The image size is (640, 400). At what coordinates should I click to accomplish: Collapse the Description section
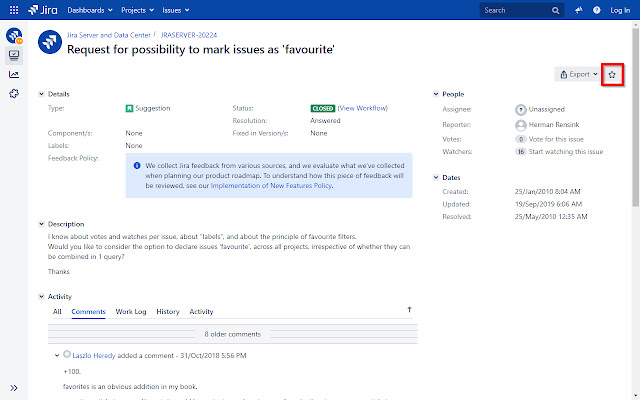(41, 224)
